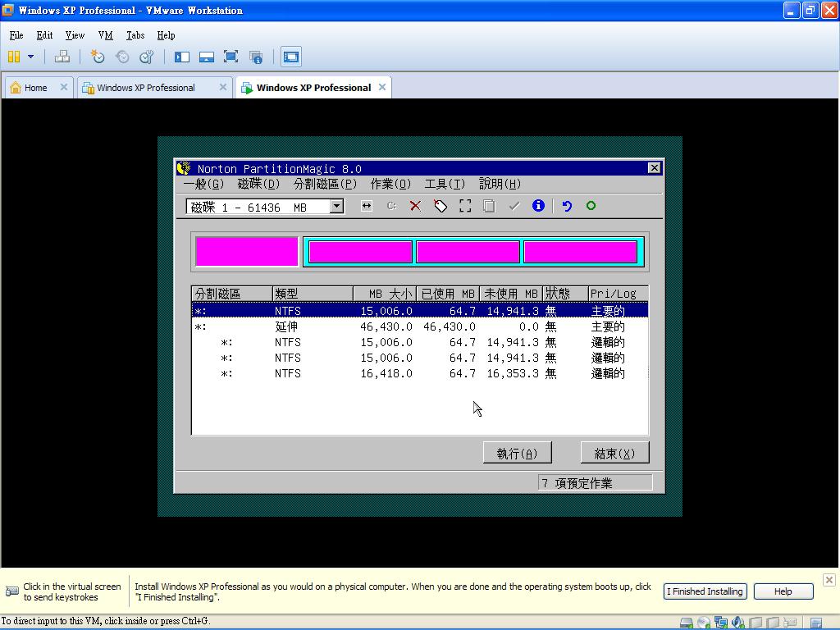The image size is (840, 630).
Task: Take a snapshot using the clock-star icon
Action: (x=97, y=57)
